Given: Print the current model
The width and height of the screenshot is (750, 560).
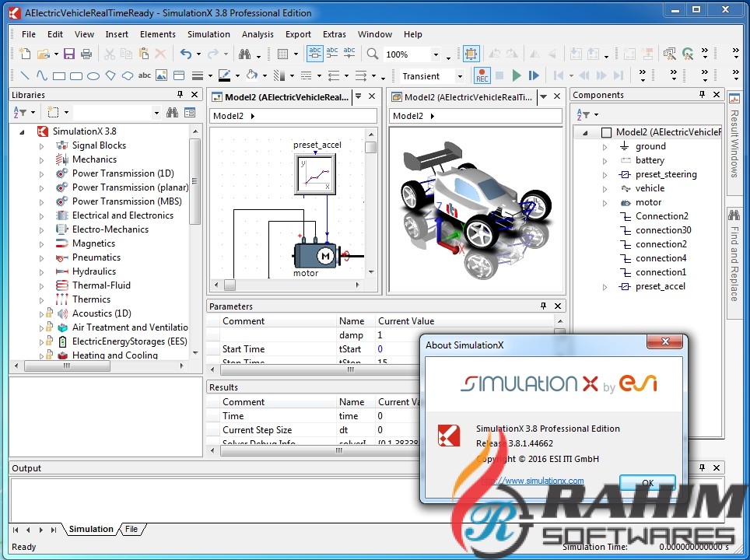Looking at the screenshot, I should [86, 54].
